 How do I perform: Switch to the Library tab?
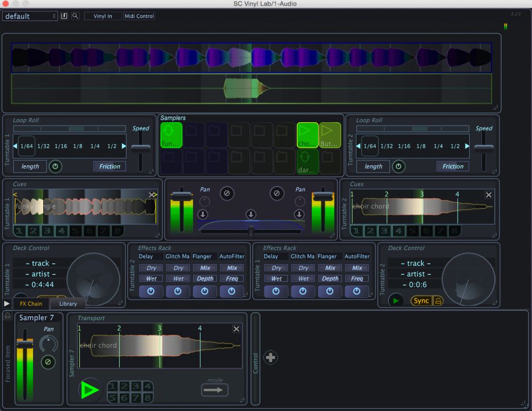coord(68,304)
